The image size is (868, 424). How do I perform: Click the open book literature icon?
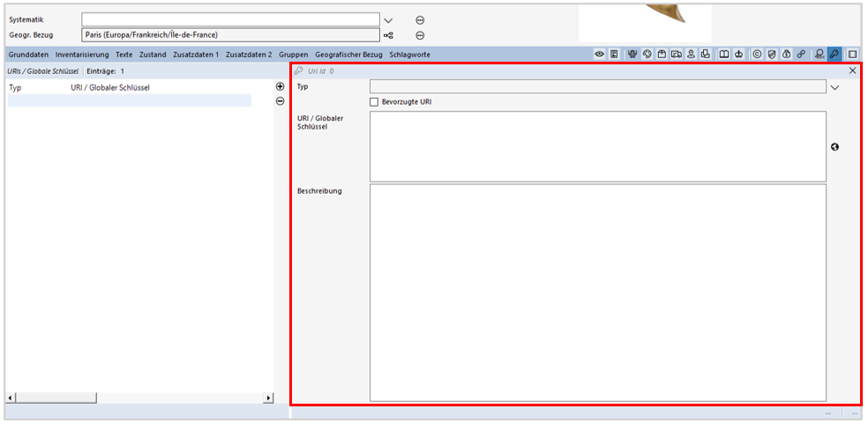coord(723,55)
